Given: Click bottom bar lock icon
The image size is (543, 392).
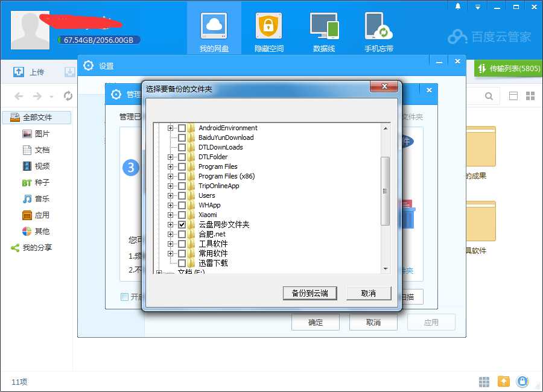Looking at the screenshot, I should click(522, 382).
